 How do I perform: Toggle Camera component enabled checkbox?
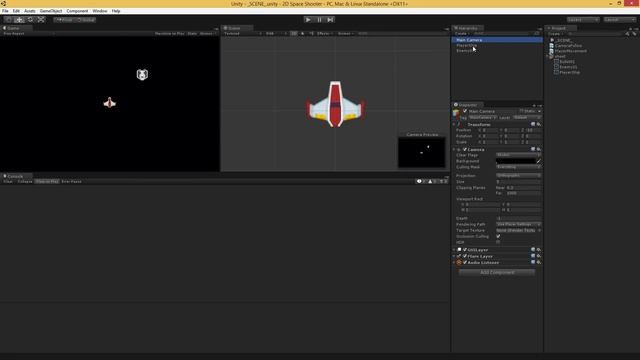(465, 149)
